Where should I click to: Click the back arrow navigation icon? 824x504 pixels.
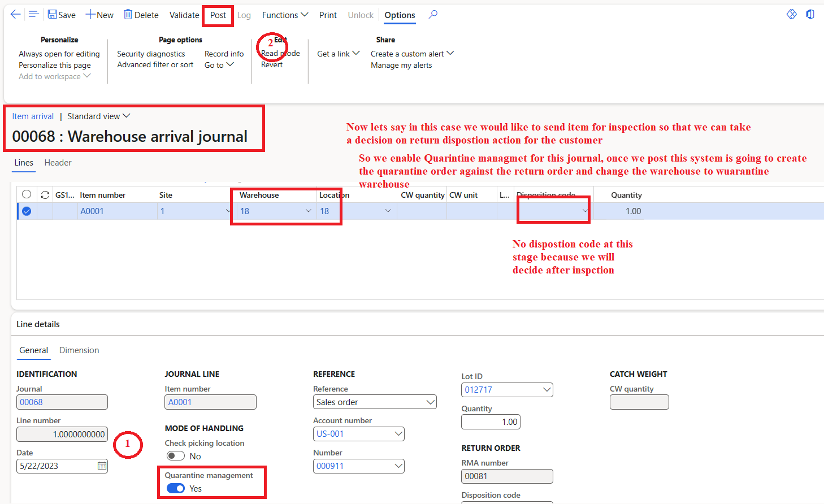click(15, 14)
